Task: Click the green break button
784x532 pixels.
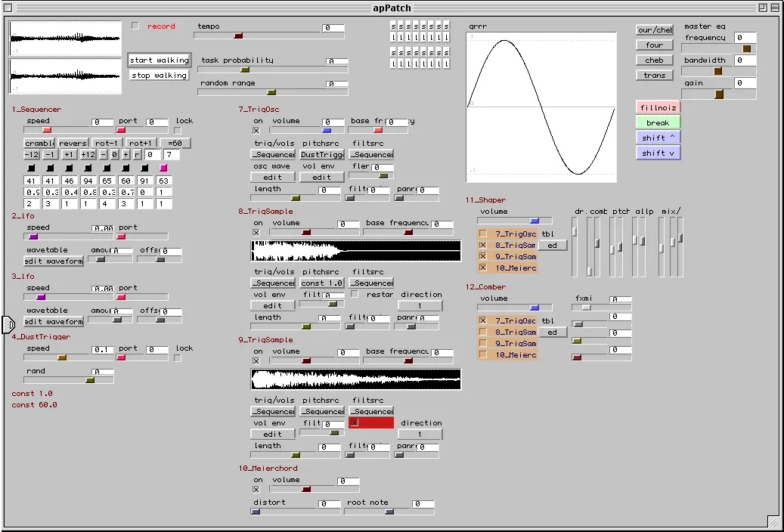Action: coord(658,122)
